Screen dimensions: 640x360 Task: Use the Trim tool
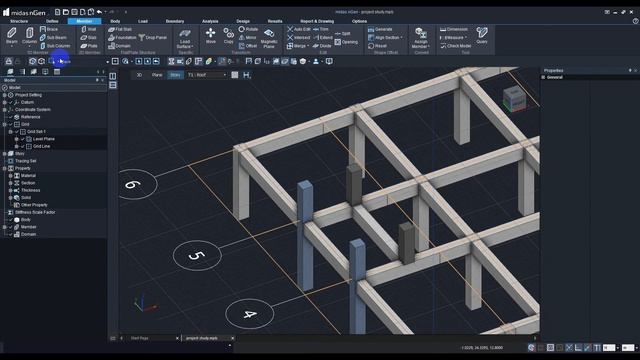321,29
